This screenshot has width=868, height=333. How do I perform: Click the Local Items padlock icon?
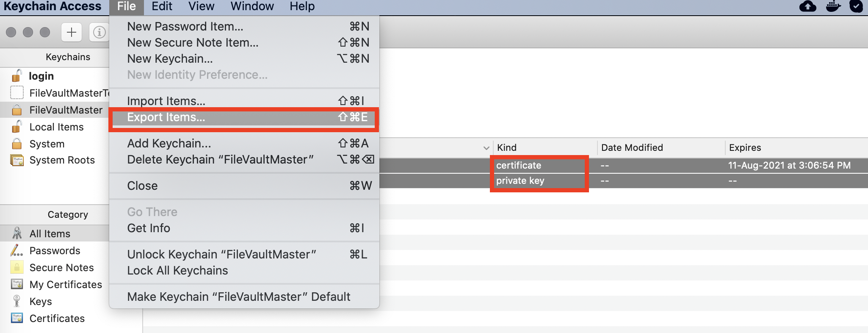point(17,127)
